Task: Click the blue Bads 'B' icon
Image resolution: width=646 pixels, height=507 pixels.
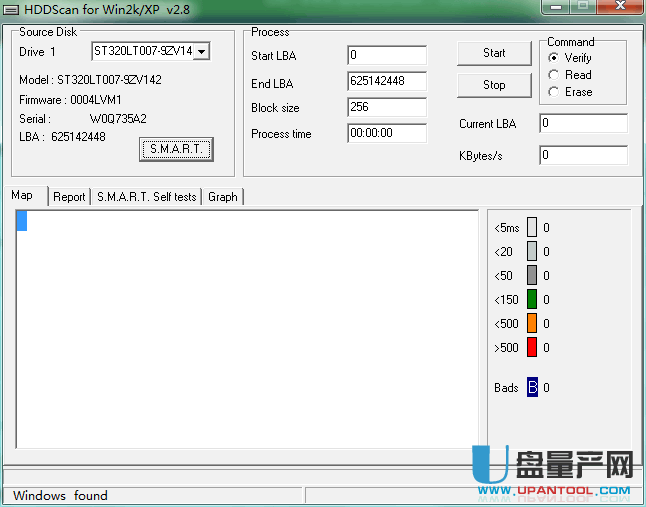Action: coord(532,387)
